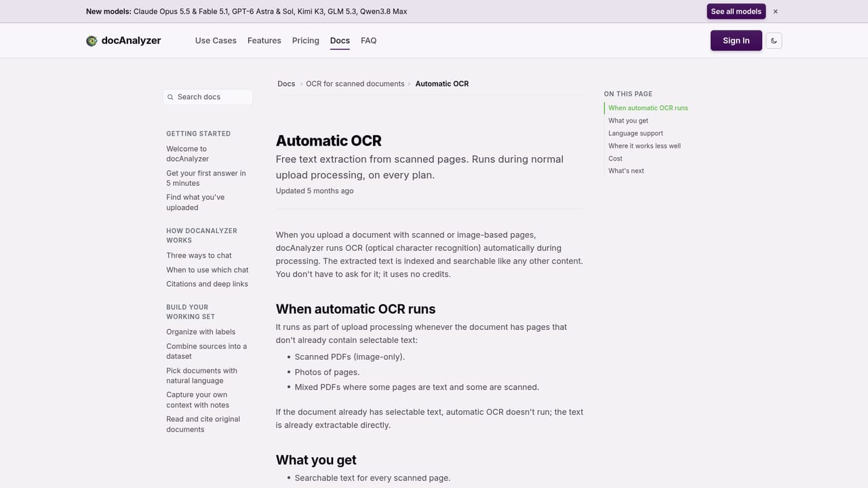Open the See all models button

coord(736,12)
